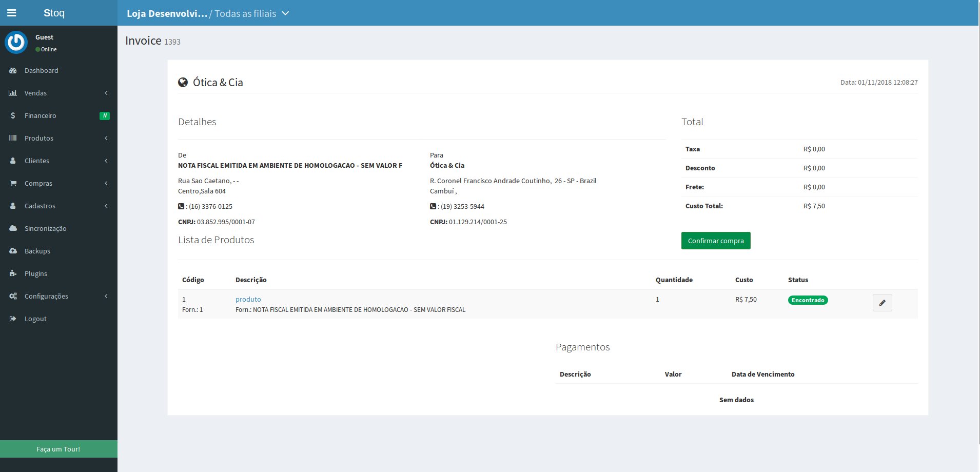The width and height of the screenshot is (980, 472).
Task: Go to the Sincronização menu item
Action: (x=58, y=228)
